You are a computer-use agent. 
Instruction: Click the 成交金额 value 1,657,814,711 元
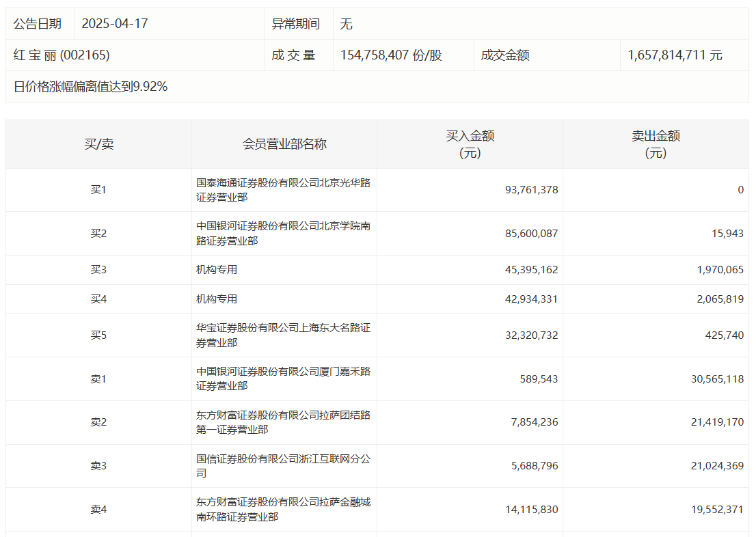click(x=675, y=55)
